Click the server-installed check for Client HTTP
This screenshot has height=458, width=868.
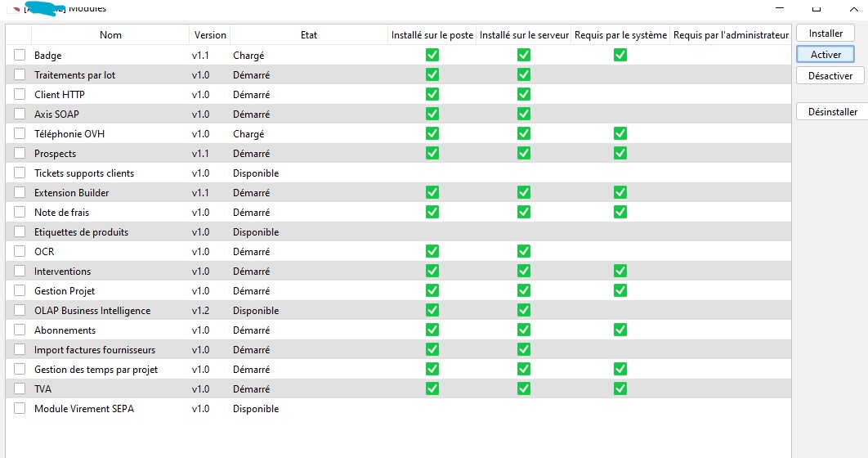pyautogui.click(x=524, y=94)
